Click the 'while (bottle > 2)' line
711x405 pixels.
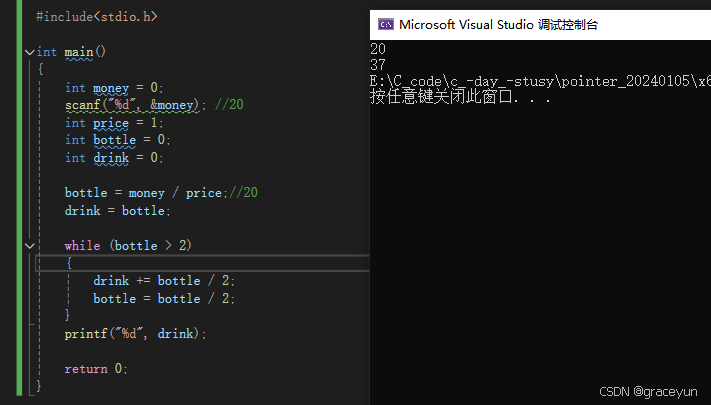(x=128, y=246)
